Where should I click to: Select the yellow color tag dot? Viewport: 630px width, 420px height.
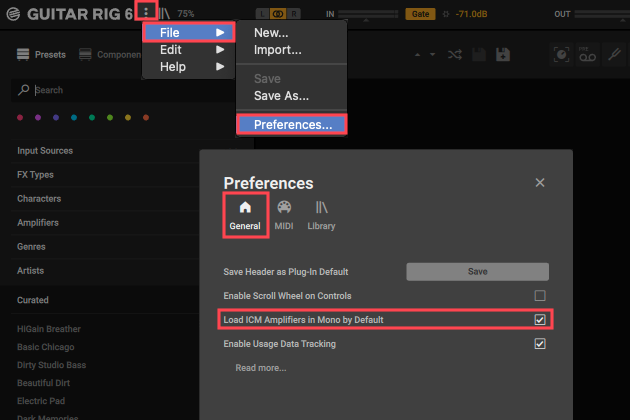click(x=128, y=117)
